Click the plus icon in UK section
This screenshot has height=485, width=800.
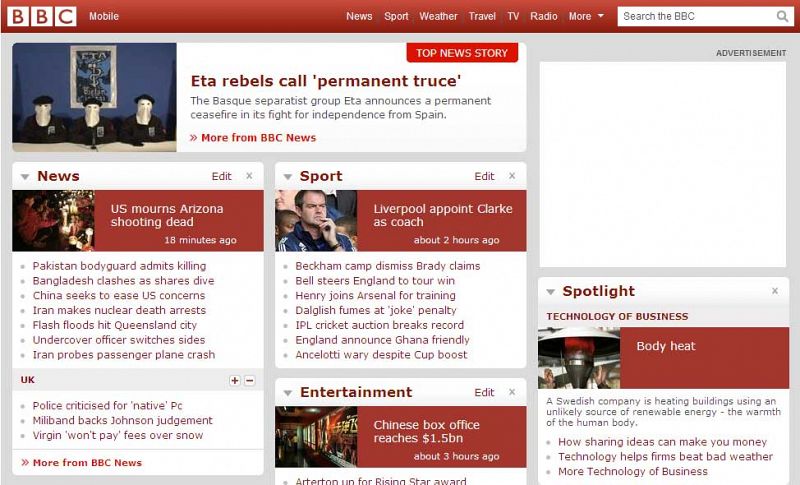(x=235, y=380)
